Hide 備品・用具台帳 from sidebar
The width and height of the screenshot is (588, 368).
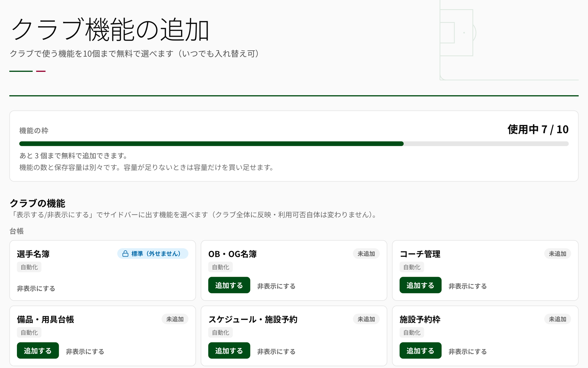click(85, 352)
